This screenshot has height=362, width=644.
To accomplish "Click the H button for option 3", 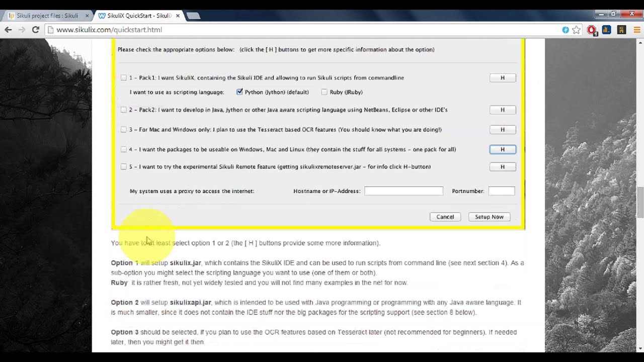I will pyautogui.click(x=503, y=129).
